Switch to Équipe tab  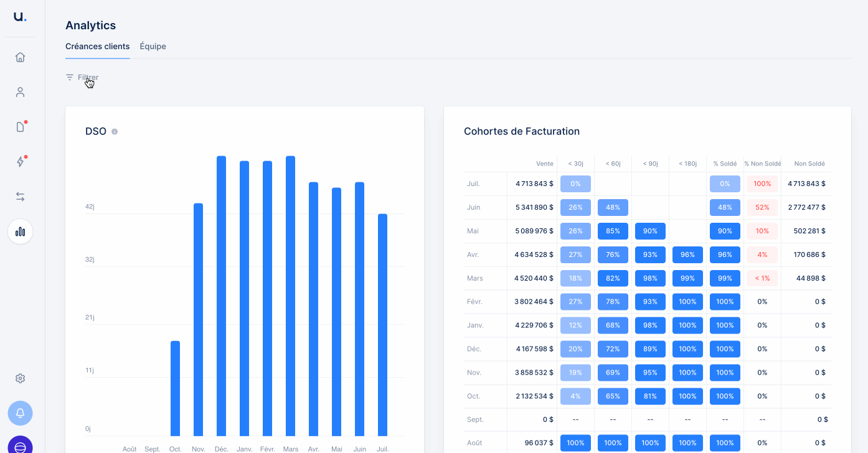(x=153, y=47)
